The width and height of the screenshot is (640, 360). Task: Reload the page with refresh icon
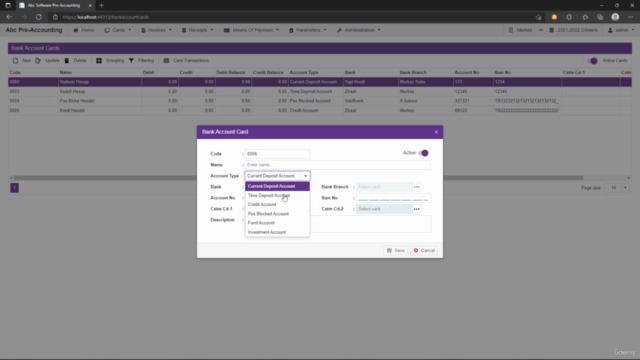39,17
